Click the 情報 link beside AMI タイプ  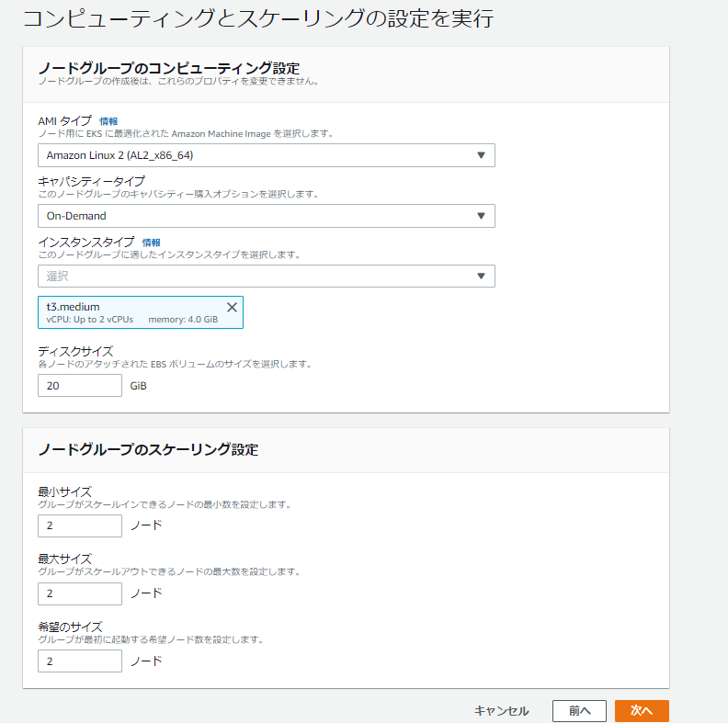(x=108, y=121)
